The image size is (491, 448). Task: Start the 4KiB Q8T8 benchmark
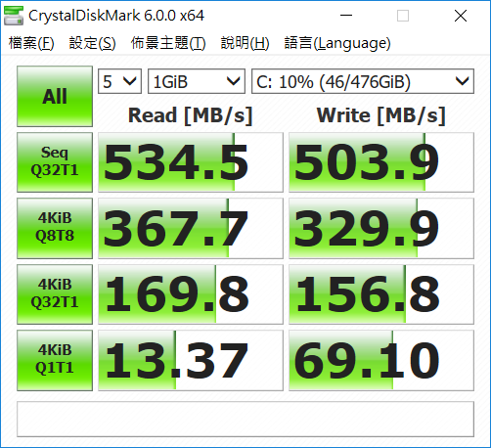click(55, 228)
